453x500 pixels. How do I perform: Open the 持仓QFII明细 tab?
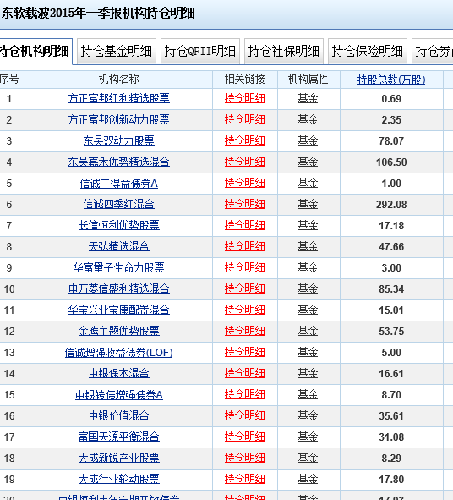coord(200,51)
